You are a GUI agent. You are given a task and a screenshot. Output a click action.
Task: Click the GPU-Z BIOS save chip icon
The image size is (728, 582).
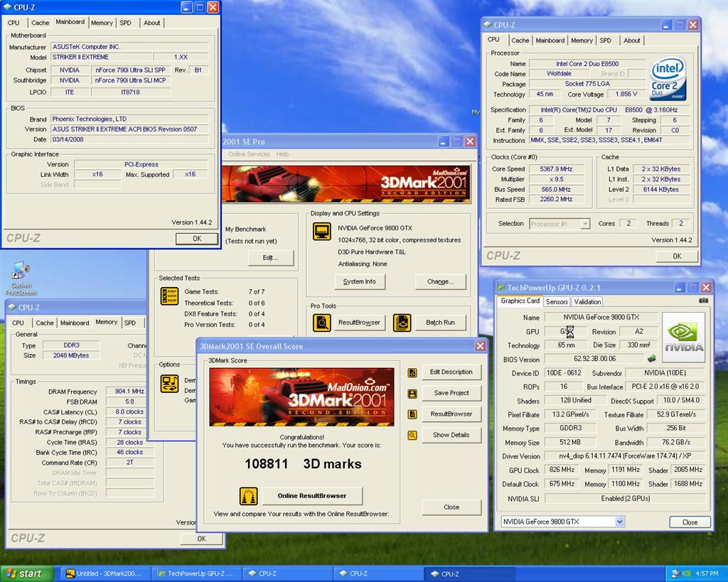(x=652, y=358)
